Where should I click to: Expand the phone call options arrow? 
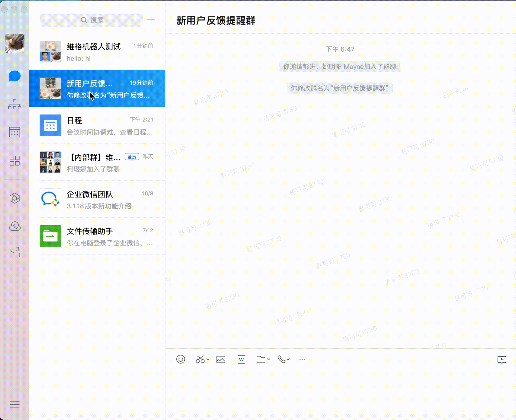288,359
